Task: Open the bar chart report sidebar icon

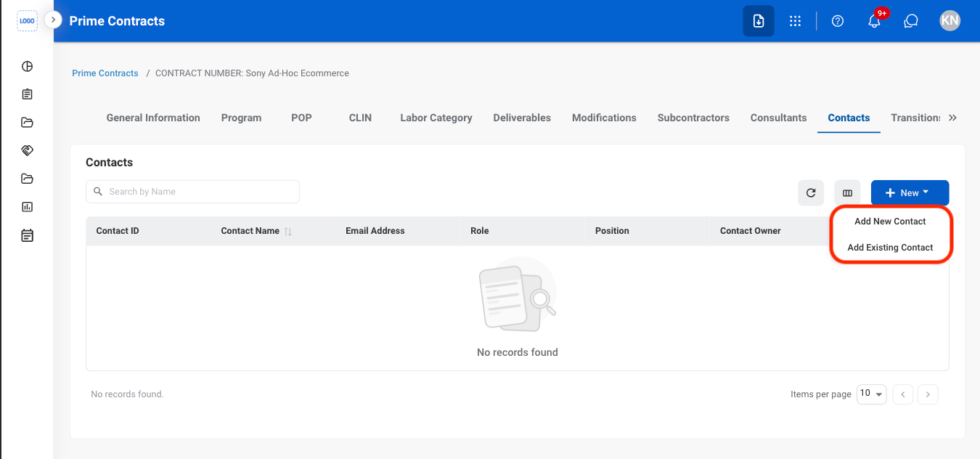Action: (x=27, y=207)
